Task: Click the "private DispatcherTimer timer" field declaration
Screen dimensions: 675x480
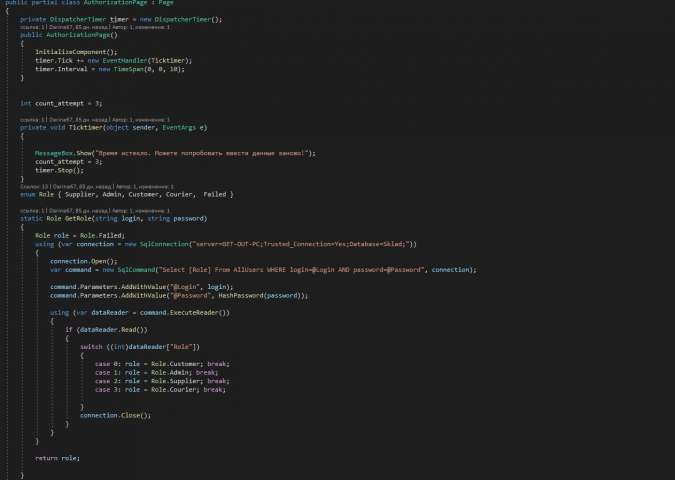Action: [x=74, y=19]
